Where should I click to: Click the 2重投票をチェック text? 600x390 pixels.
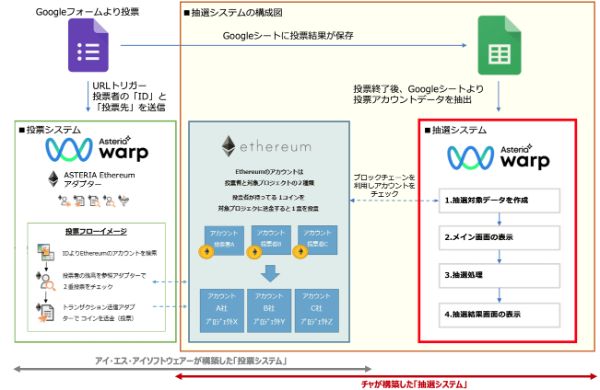click(88, 287)
